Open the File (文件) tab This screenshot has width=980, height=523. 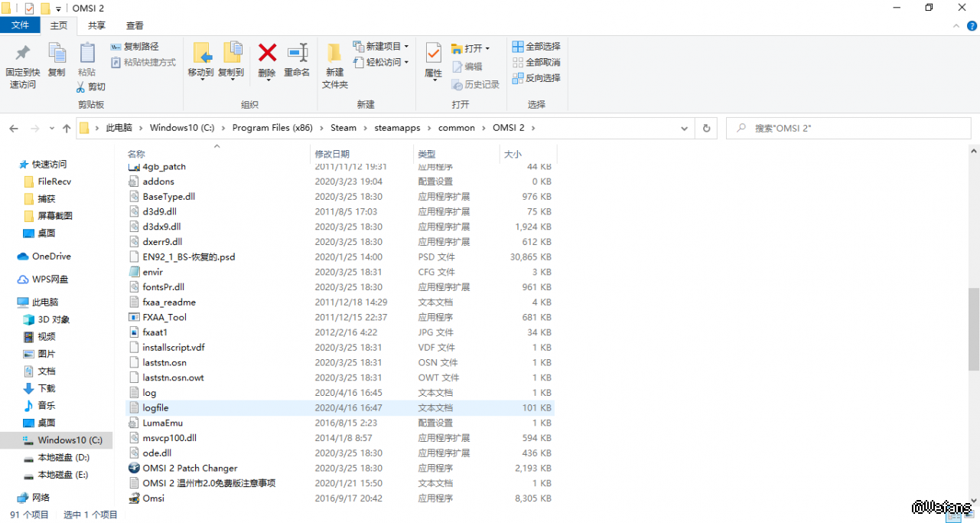click(x=21, y=25)
